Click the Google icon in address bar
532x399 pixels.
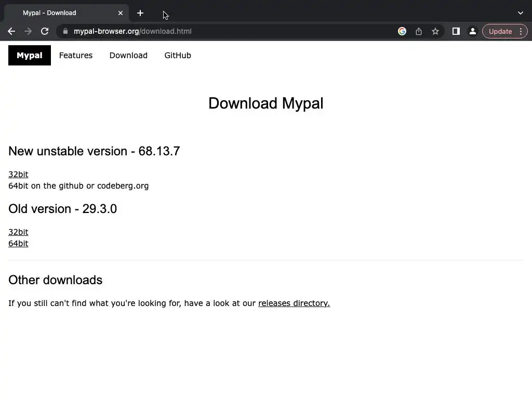(x=402, y=31)
